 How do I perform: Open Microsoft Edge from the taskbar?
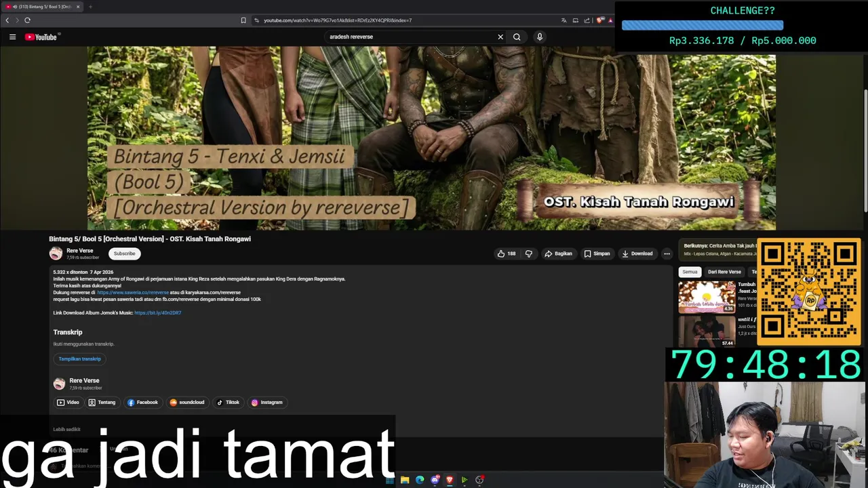(420, 480)
